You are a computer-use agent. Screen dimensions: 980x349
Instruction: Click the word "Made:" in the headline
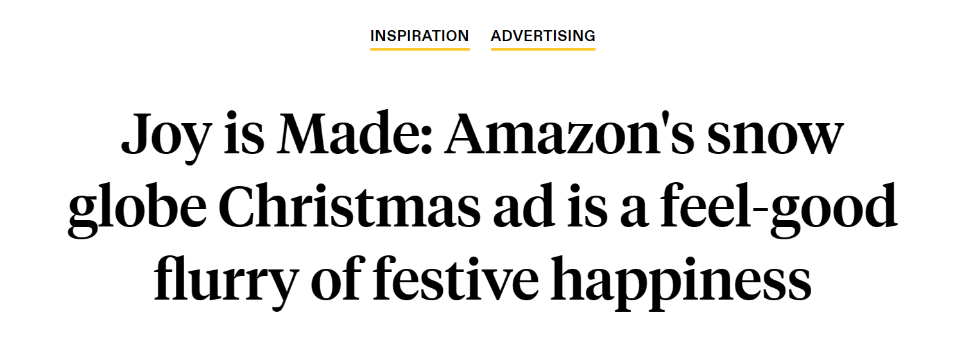350,135
